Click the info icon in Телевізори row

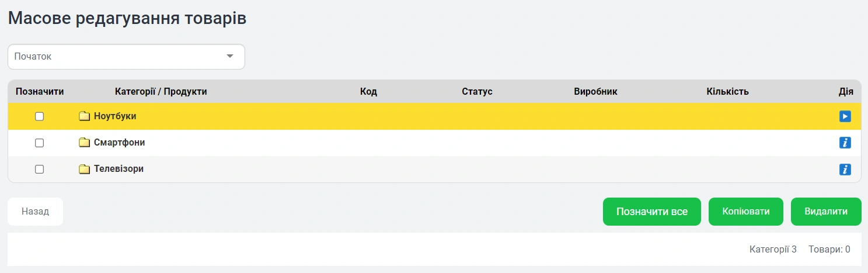845,170
